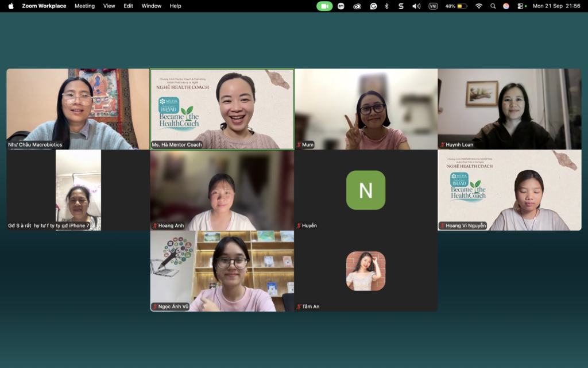This screenshot has width=588, height=368.
Task: Click the green camera-in-use indicator
Action: tap(324, 6)
